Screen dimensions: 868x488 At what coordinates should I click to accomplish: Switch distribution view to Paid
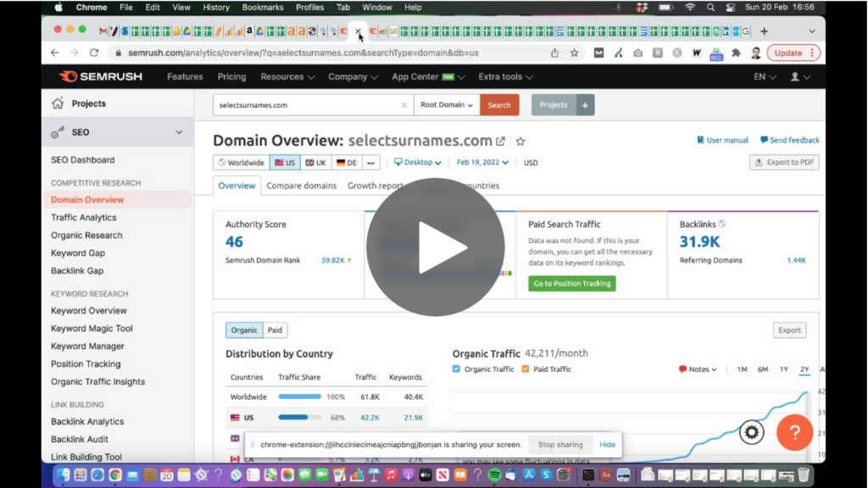tap(275, 330)
